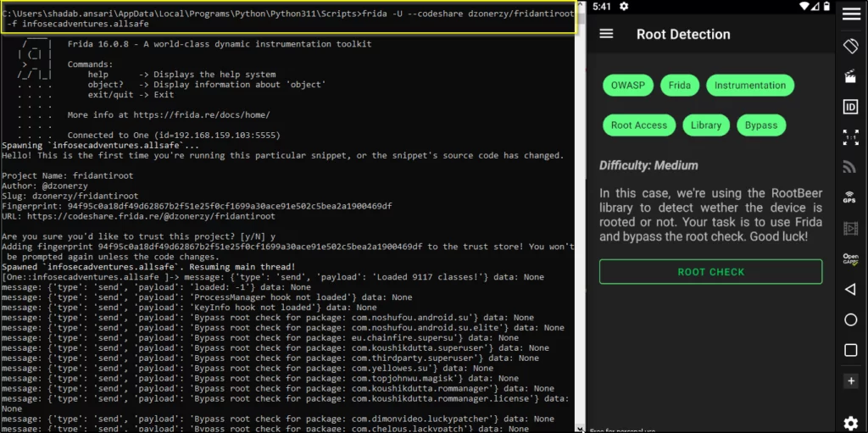868x433 pixels.
Task: Click the 'Are you sure you'd like to trust' prompt
Action: tap(138, 236)
